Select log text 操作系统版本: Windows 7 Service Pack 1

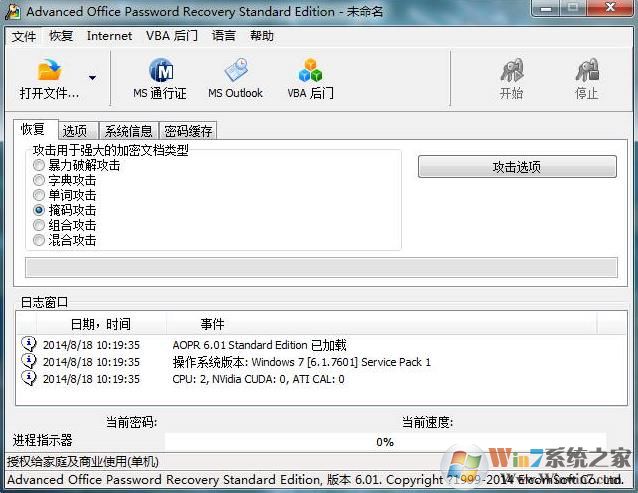pyautogui.click(x=302, y=362)
